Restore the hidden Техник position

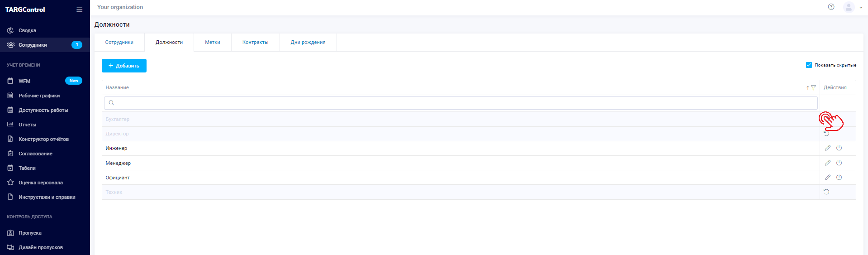[x=826, y=192]
